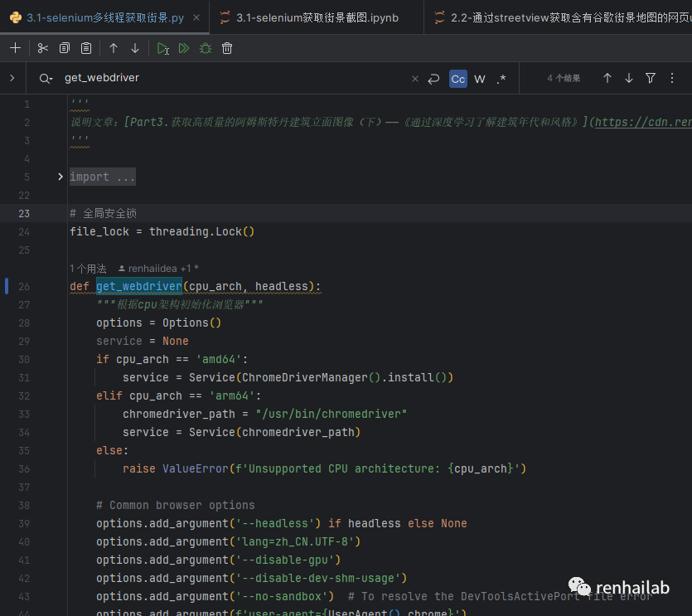
Task: Go to next search occurrence
Action: pos(629,78)
